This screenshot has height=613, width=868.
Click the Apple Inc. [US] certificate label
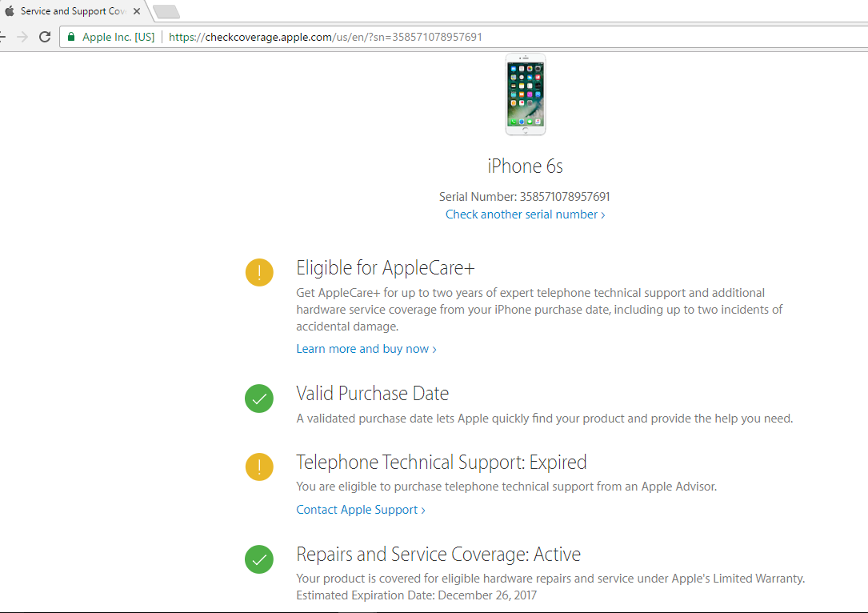coord(118,37)
